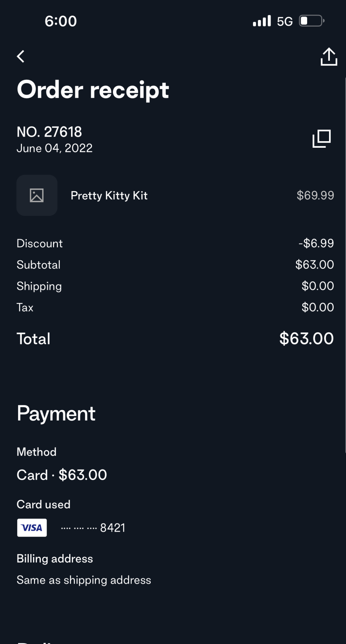Image resolution: width=346 pixels, height=644 pixels.
Task: Tap the 5G network indicator
Action: coord(285,21)
